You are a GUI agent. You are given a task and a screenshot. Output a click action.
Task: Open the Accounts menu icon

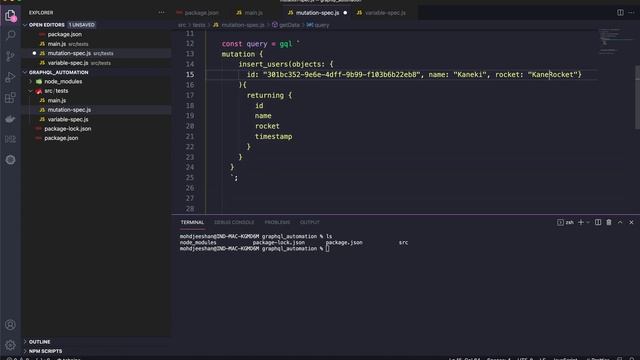point(10,325)
